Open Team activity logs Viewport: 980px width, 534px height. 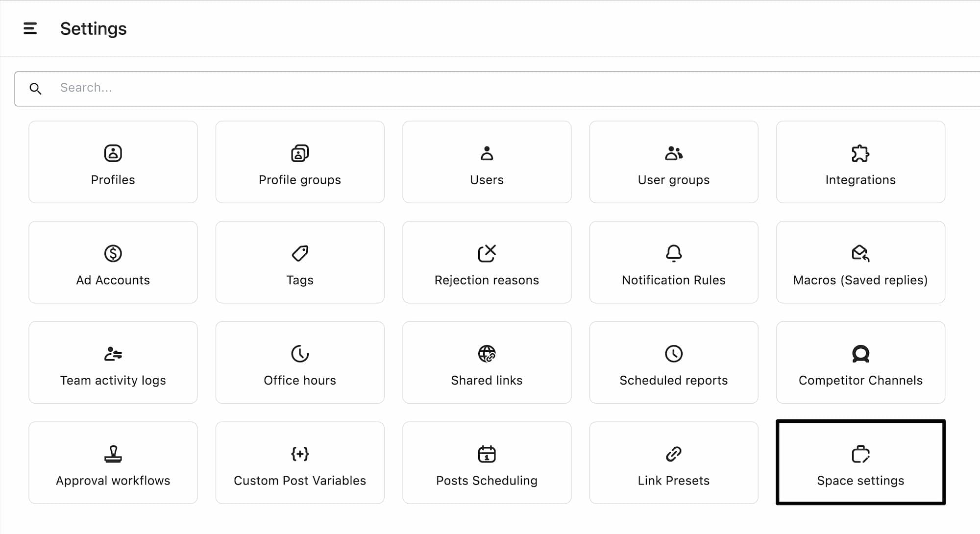[113, 363]
